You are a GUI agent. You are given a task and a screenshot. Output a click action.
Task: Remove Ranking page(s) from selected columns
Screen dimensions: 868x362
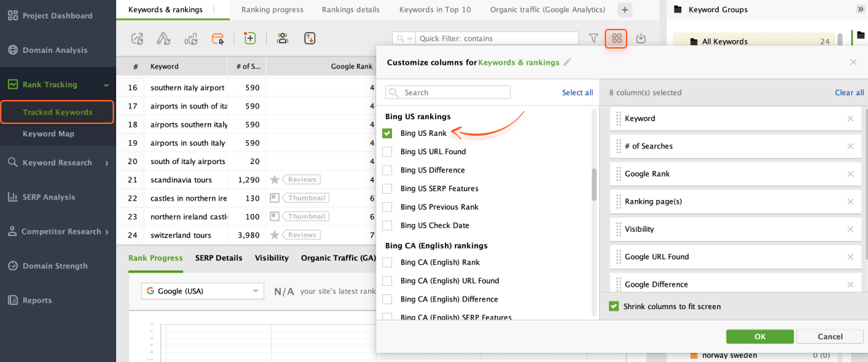click(x=850, y=201)
